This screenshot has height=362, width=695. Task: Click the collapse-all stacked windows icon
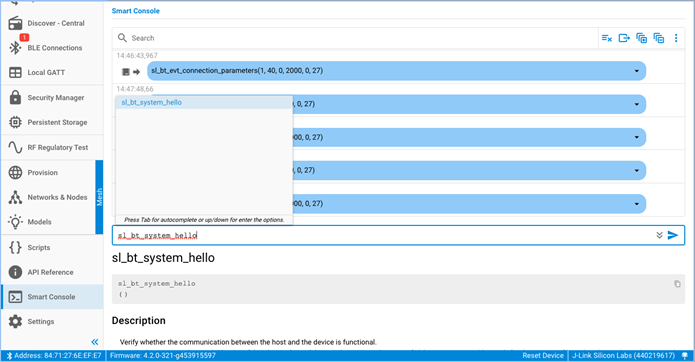pyautogui.click(x=659, y=38)
